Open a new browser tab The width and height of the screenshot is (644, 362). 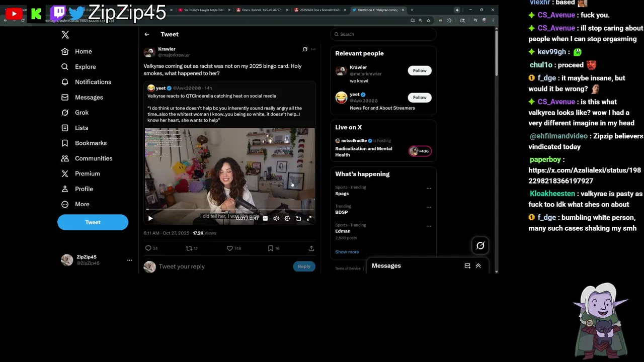[412, 10]
